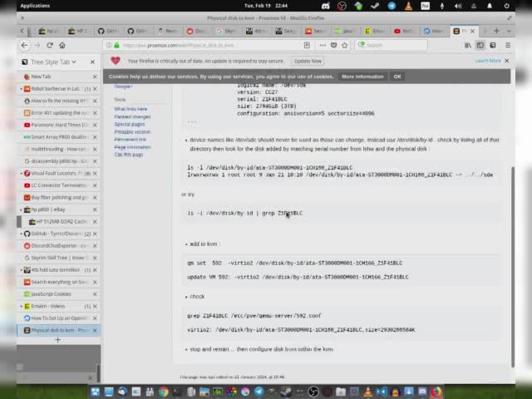Click Update Now for Firefox

pos(308,61)
